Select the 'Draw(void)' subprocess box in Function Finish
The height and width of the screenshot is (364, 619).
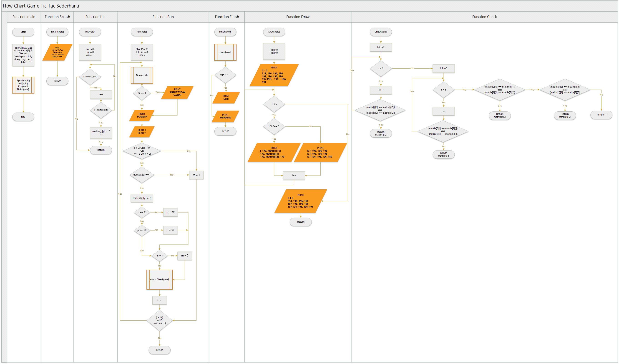click(x=225, y=52)
